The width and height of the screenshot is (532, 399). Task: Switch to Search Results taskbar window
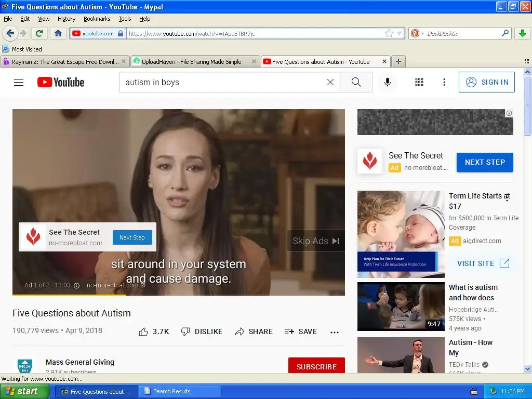click(x=180, y=391)
